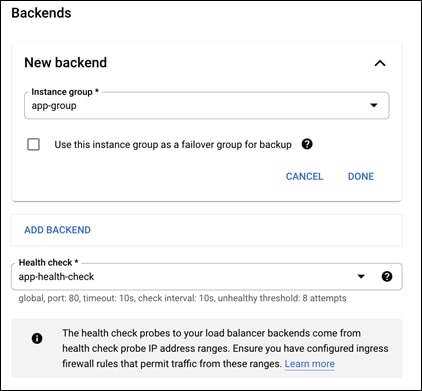
Task: Click the Backends section title
Action: [x=41, y=13]
